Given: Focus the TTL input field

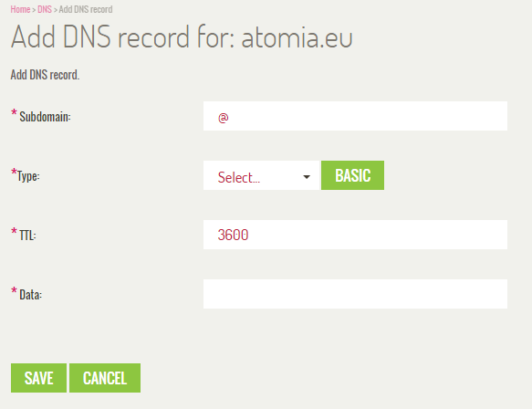Looking at the screenshot, I should (355, 235).
